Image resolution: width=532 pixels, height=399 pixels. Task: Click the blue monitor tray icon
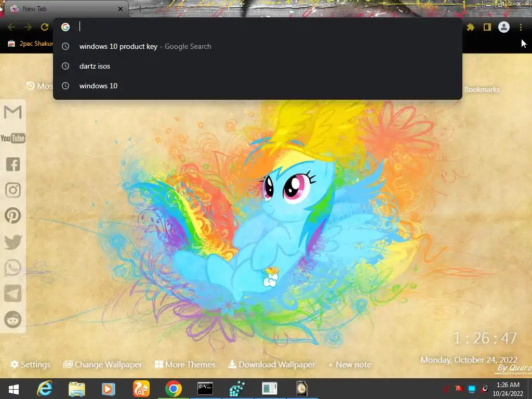(472, 389)
